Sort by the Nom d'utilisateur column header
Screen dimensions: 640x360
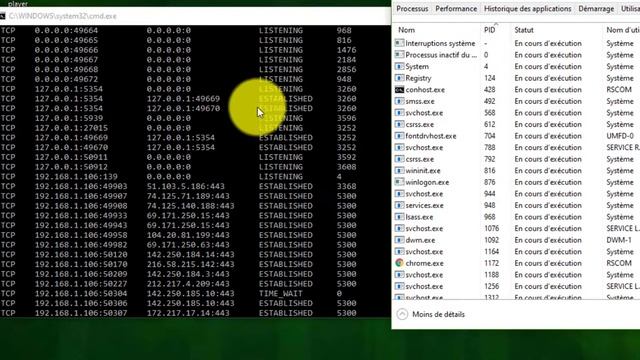click(623, 30)
